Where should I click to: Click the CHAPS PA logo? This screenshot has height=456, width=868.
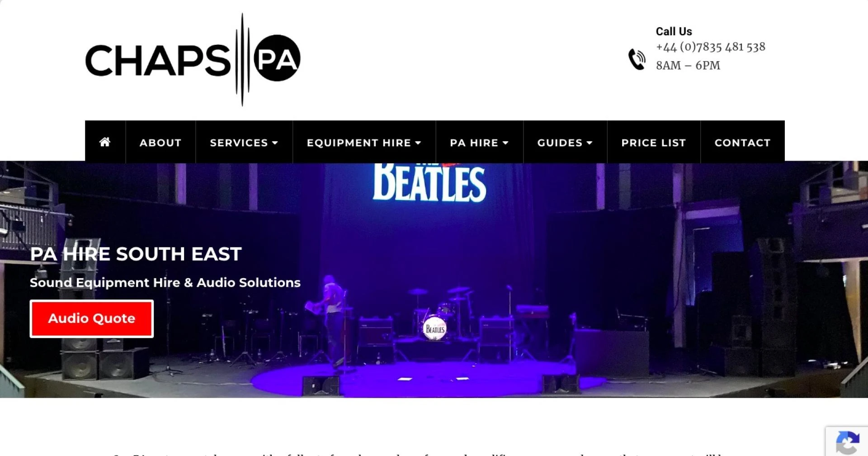click(193, 60)
